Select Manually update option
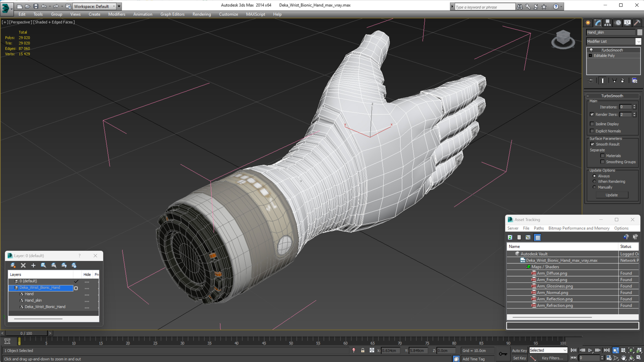The height and width of the screenshot is (362, 644). coord(594,187)
